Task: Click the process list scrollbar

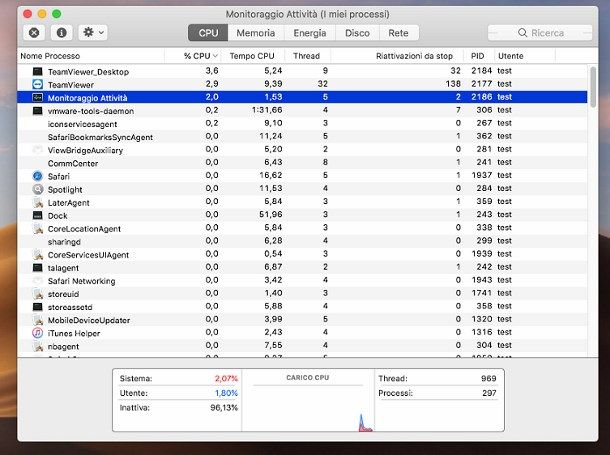Action: [x=593, y=87]
